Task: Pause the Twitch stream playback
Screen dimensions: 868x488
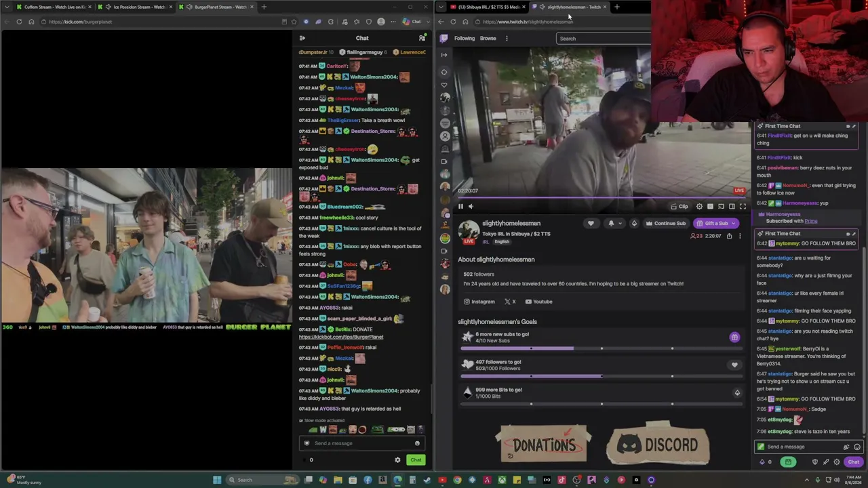Action: [x=460, y=207]
